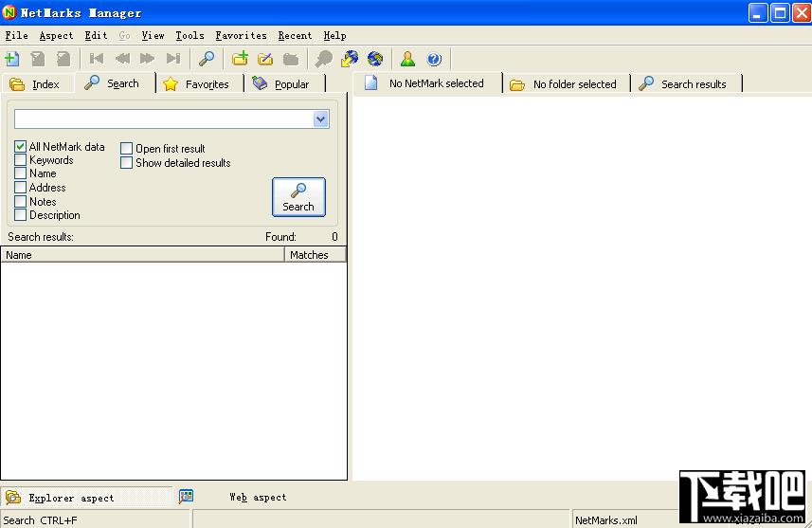Click the NetMarks Manager title bar logo

(x=9, y=12)
